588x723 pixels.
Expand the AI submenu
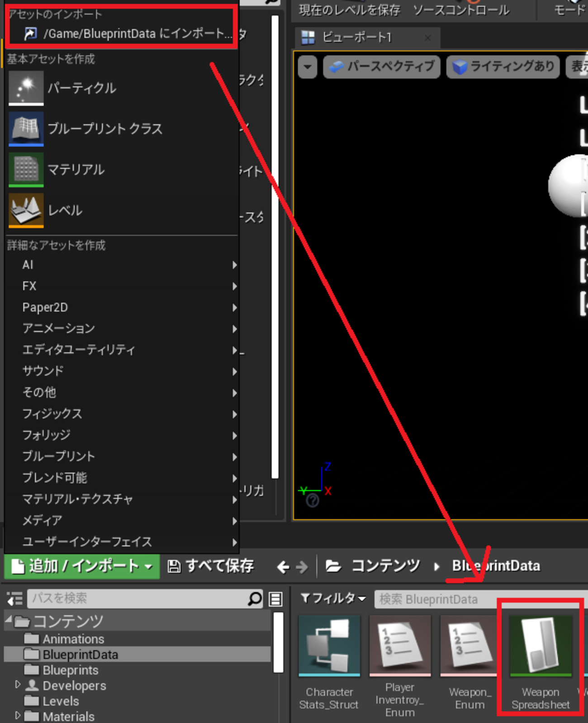coord(122,265)
